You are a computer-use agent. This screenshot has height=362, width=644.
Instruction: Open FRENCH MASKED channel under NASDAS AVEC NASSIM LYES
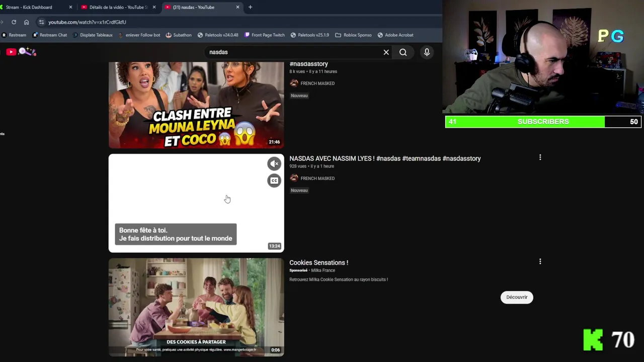click(317, 178)
